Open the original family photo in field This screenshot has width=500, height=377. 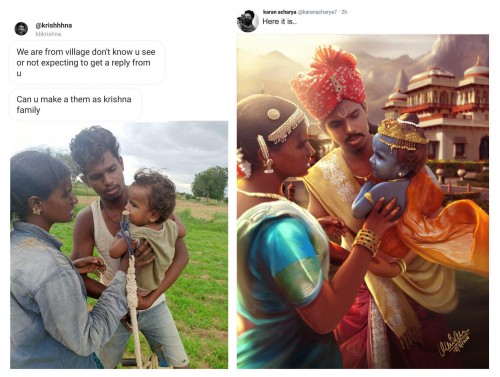tap(119, 245)
